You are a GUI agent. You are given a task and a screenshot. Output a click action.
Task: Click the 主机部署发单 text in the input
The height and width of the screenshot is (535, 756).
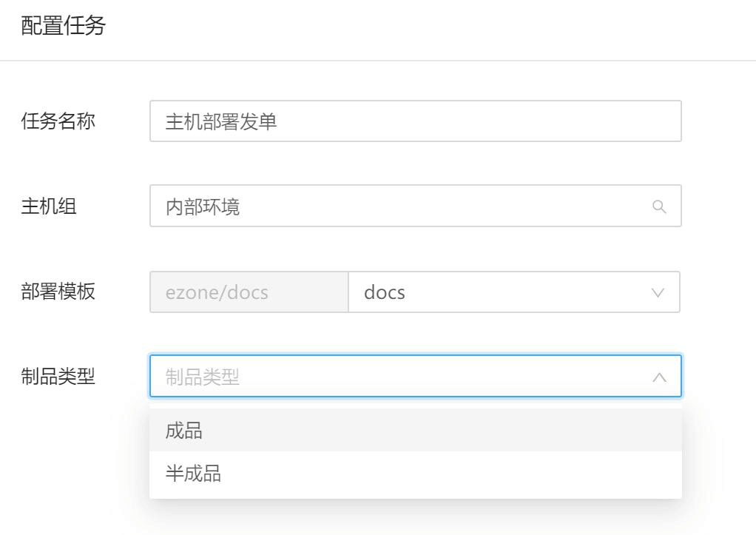click(221, 121)
